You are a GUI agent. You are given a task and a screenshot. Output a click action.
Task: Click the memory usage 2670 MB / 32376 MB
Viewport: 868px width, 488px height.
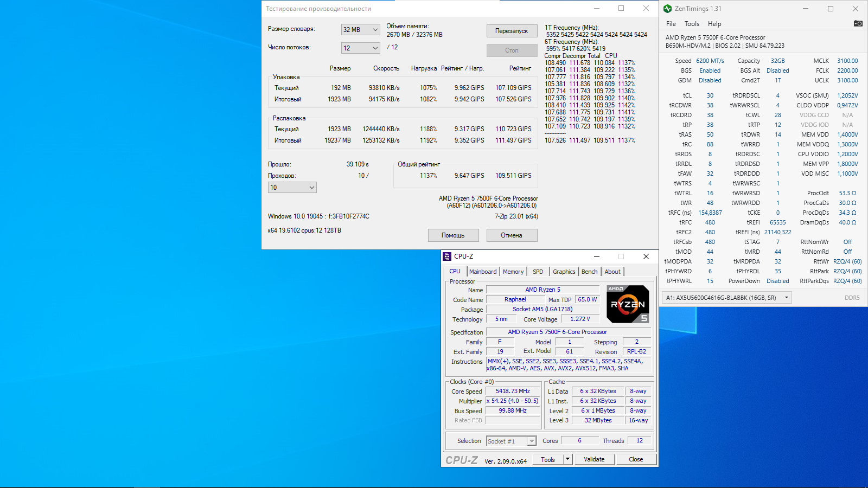(414, 35)
